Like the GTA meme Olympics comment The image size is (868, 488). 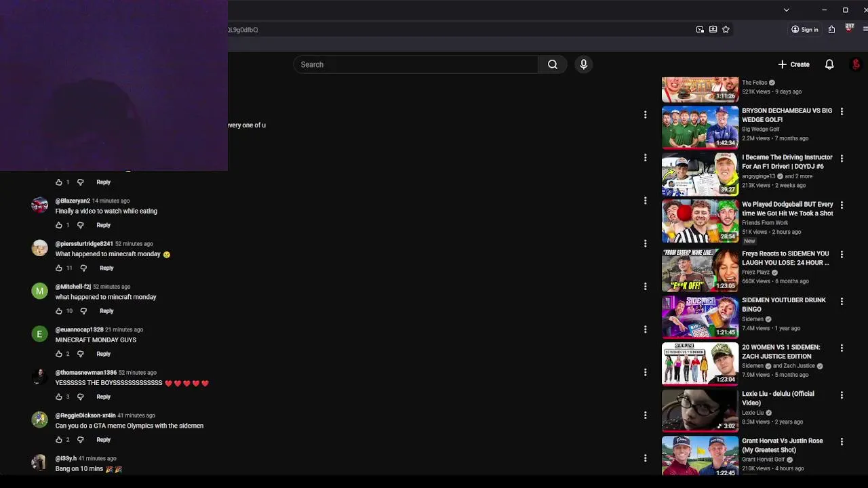[58, 440]
